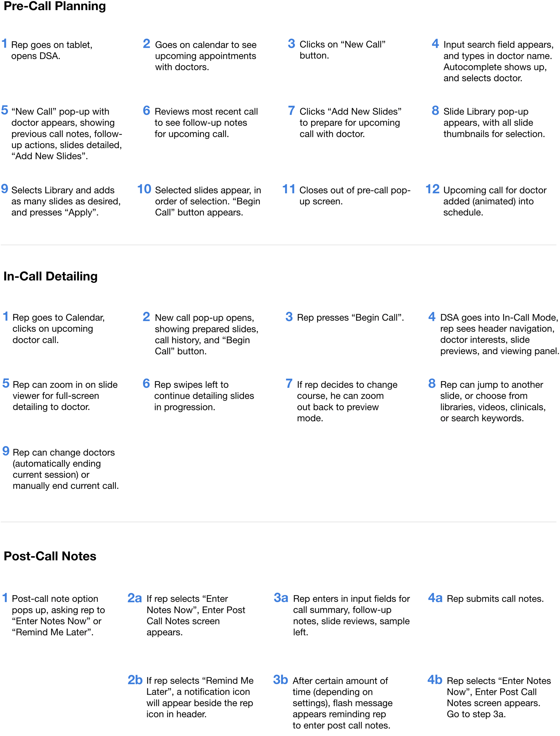Click the "DSA goes into In-Call Mode" step

(499, 334)
